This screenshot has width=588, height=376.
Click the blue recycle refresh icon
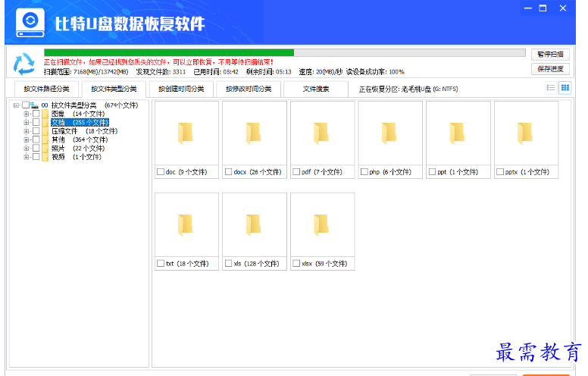coord(23,64)
